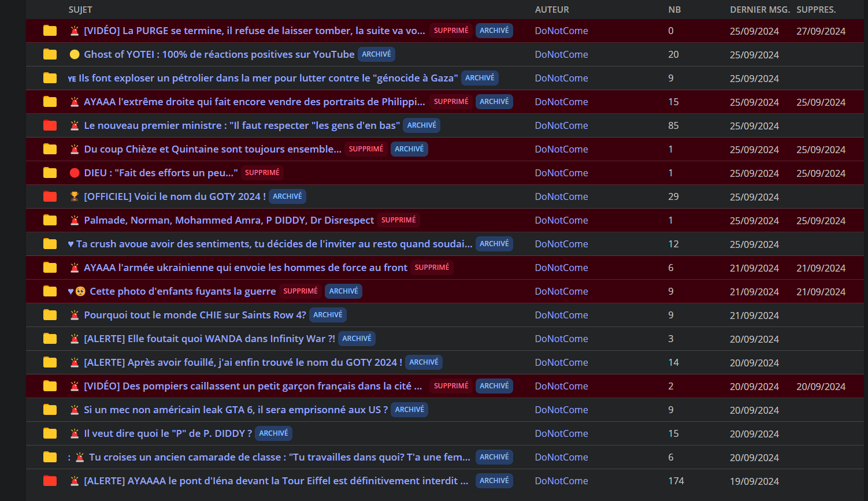Click author DoNotCome on the Ghost of YOTEI row

point(561,54)
